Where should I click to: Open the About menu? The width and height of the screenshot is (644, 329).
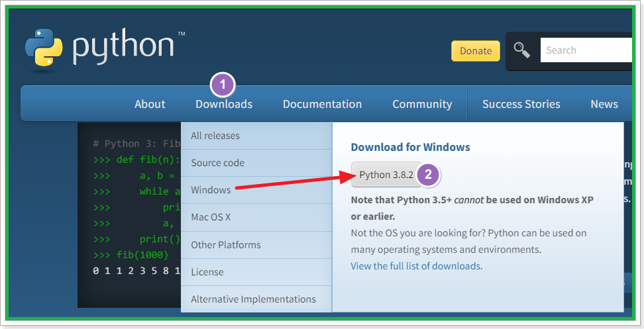coord(150,104)
